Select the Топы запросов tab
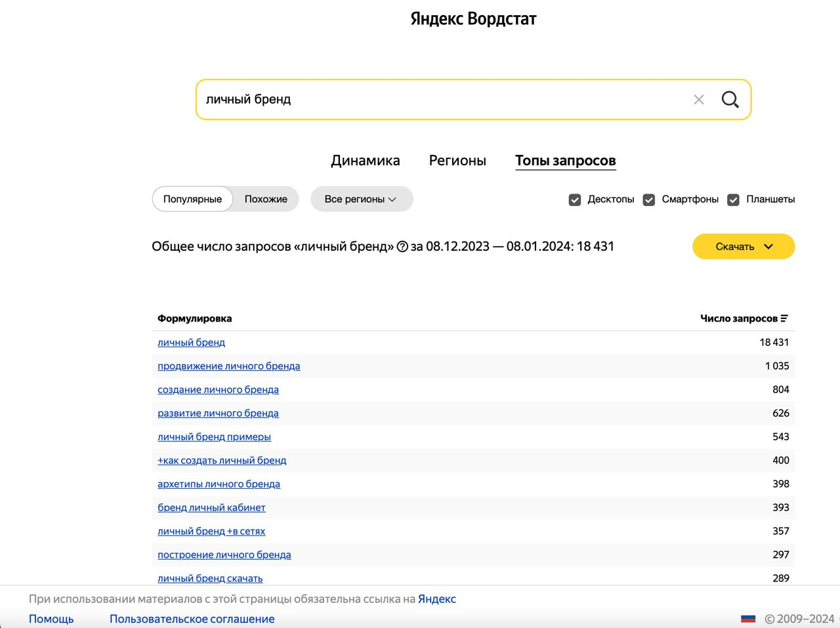This screenshot has height=628, width=840. pos(565,161)
